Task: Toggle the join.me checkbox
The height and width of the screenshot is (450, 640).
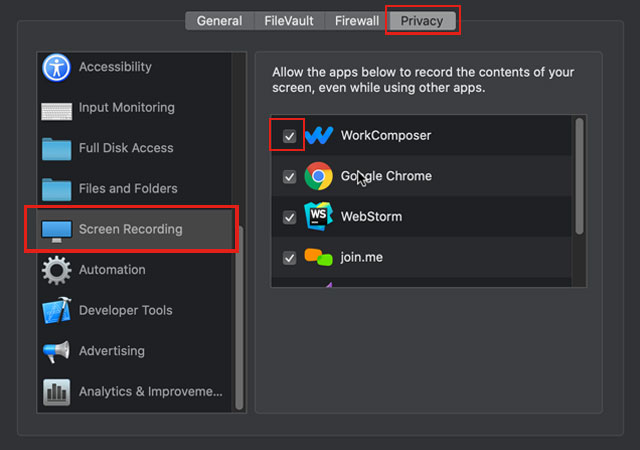Action: (289, 258)
